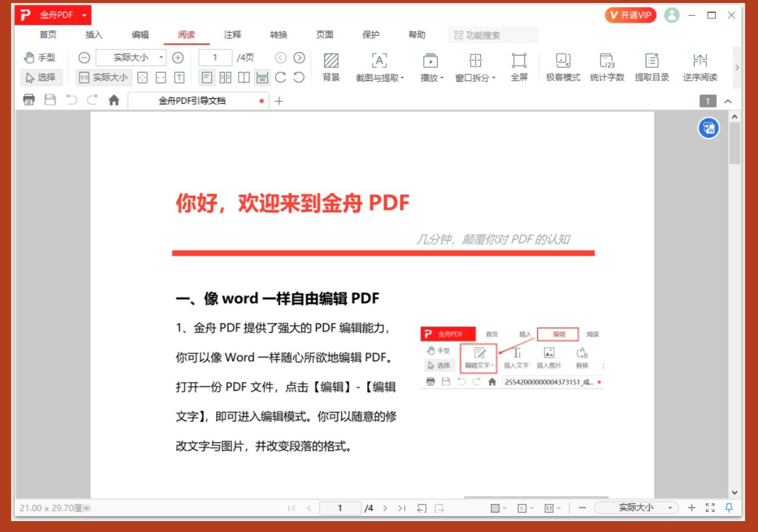Switch to the 编辑 ribbon tab
The width and height of the screenshot is (758, 532).
tap(140, 35)
